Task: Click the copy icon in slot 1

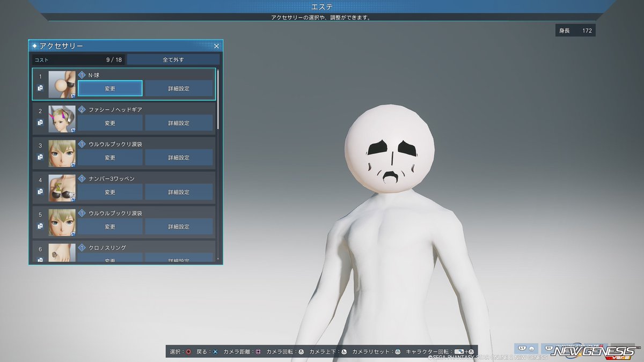Action: click(40, 88)
